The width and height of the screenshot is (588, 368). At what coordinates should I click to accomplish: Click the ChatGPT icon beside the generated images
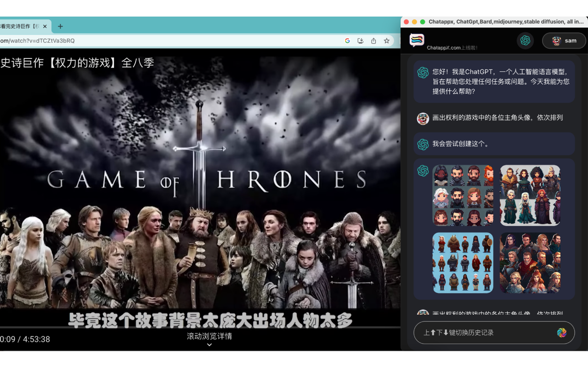coord(423,171)
